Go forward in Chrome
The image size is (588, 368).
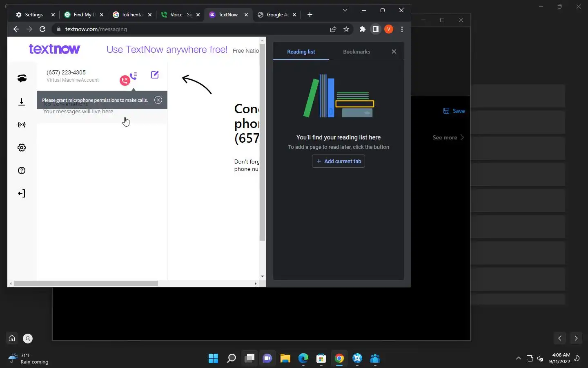(x=29, y=29)
